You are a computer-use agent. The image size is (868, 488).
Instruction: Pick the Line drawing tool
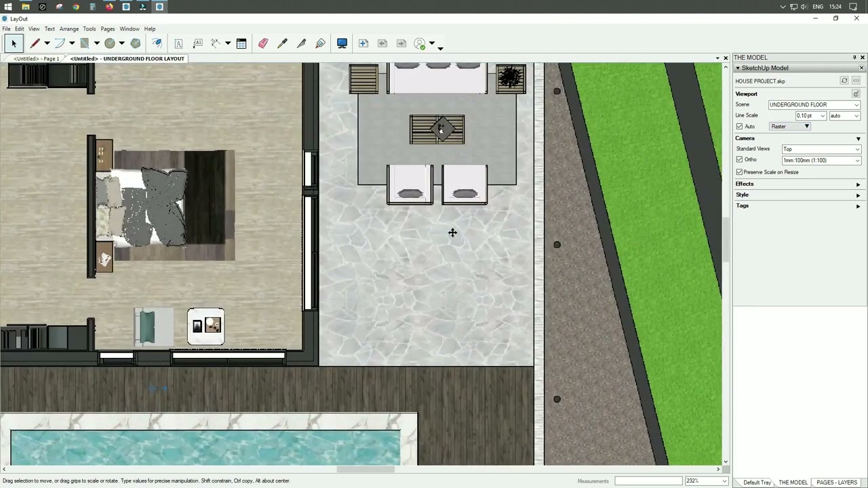pos(35,43)
